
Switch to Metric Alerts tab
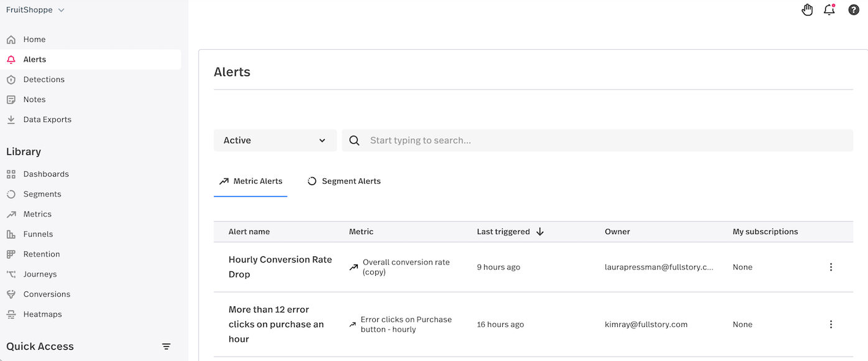pyautogui.click(x=251, y=181)
